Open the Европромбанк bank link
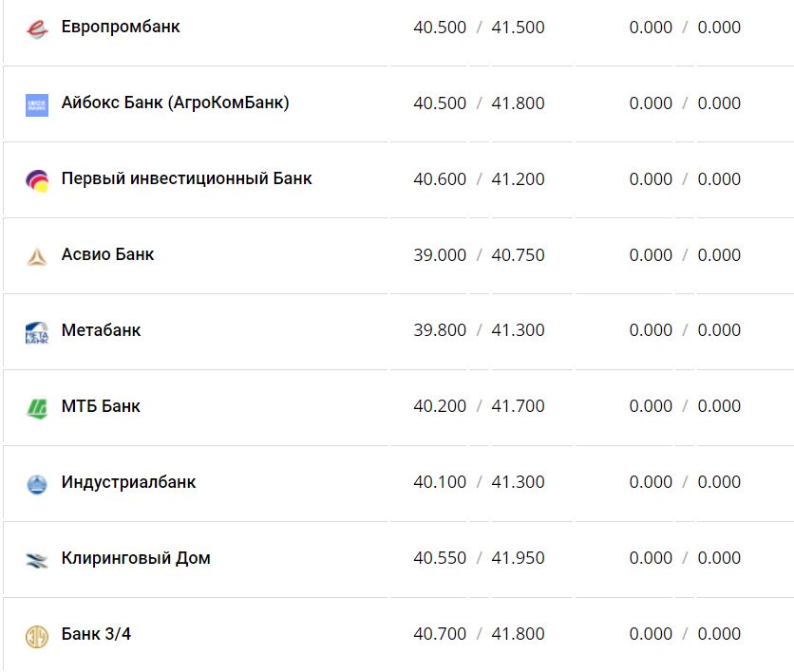This screenshot has width=794, height=672. (121, 27)
